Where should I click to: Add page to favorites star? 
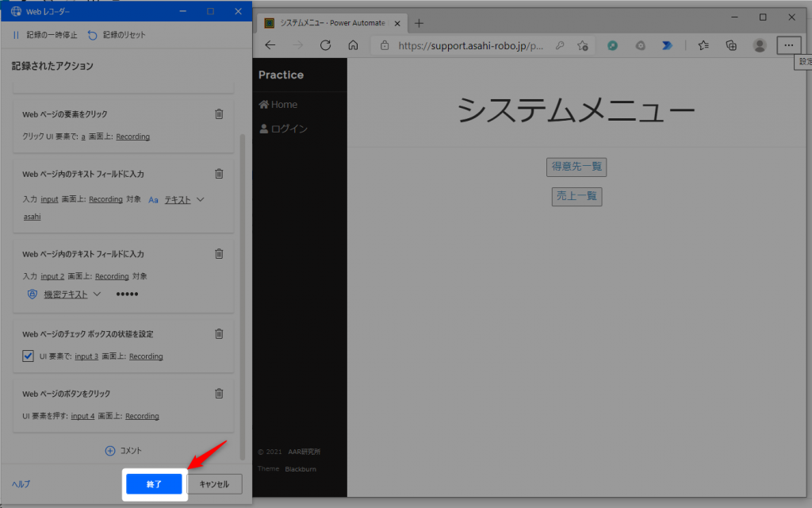583,45
